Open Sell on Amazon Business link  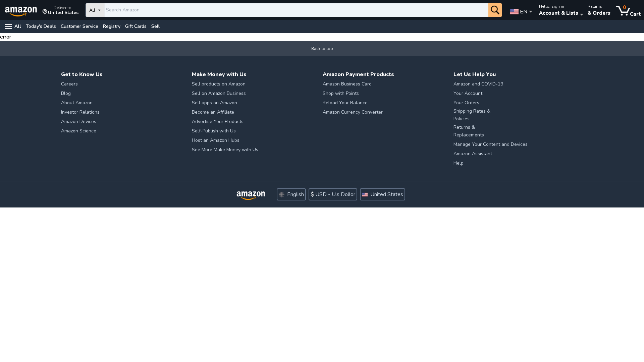[219, 94]
